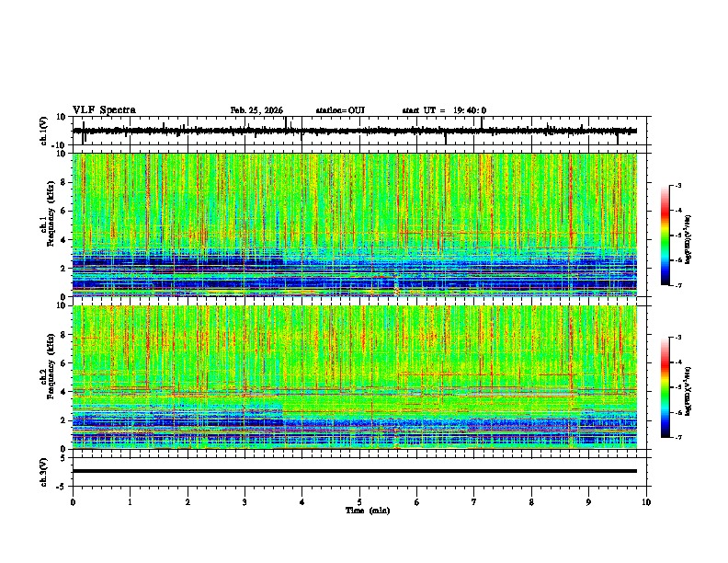
Task: Click time axis tick label "7"
Action: coord(474,502)
